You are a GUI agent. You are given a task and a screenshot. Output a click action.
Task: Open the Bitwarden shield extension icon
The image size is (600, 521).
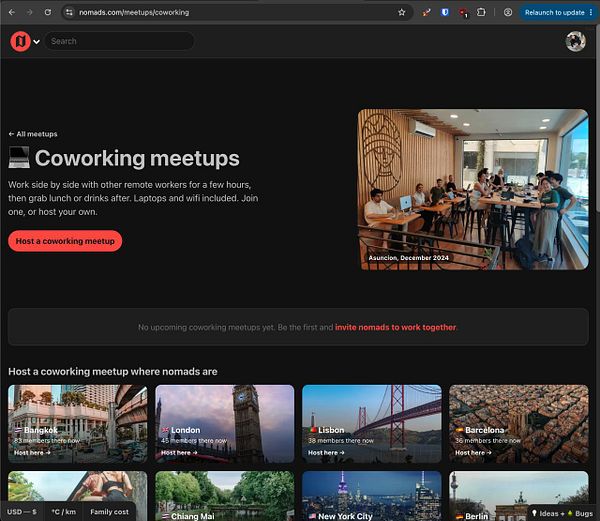[x=444, y=12]
